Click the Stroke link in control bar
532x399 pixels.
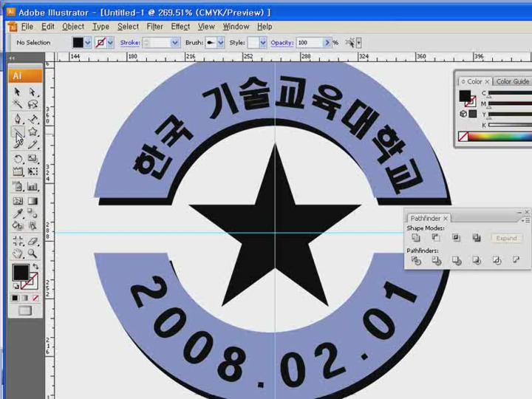coord(130,43)
